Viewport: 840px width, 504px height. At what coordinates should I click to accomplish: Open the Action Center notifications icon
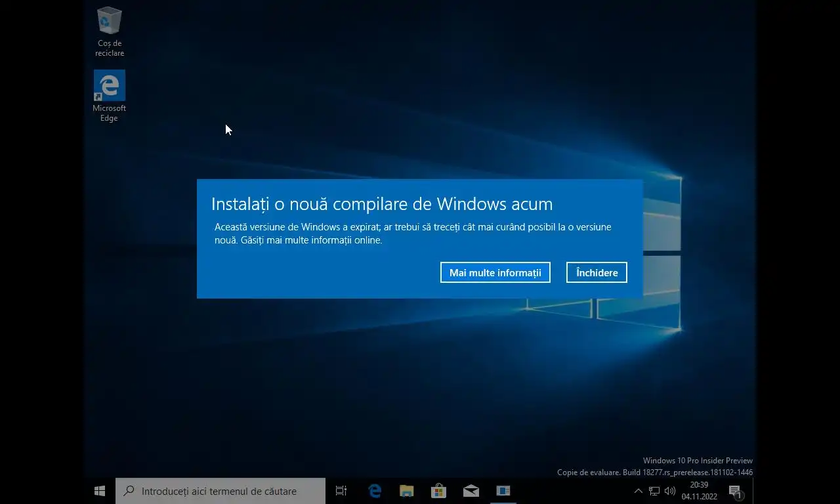coord(736,491)
